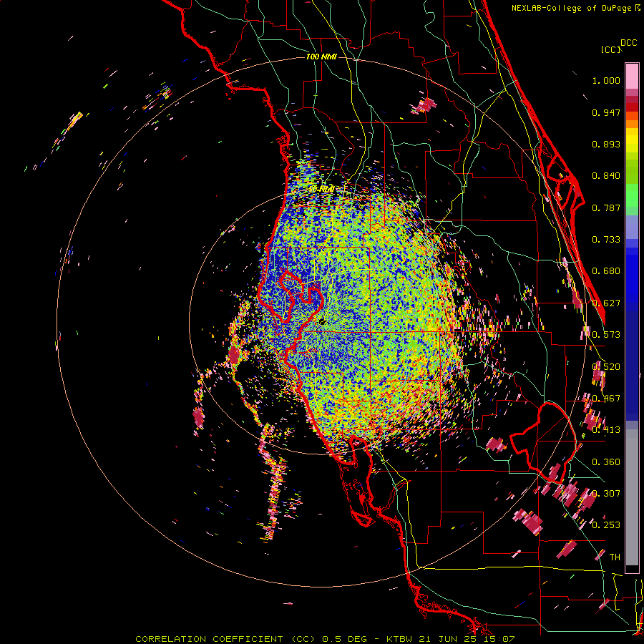Click the radar site marker at the ring center

pyautogui.click(x=321, y=321)
